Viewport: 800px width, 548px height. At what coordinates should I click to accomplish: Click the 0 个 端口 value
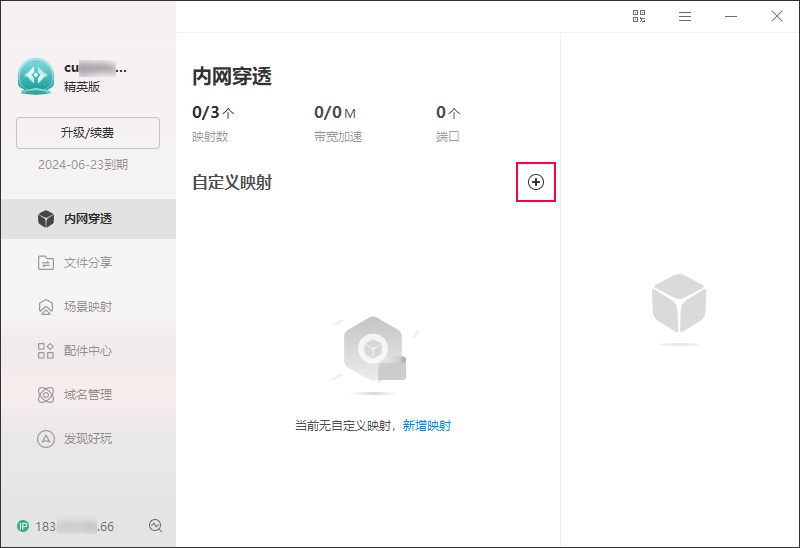(x=448, y=112)
